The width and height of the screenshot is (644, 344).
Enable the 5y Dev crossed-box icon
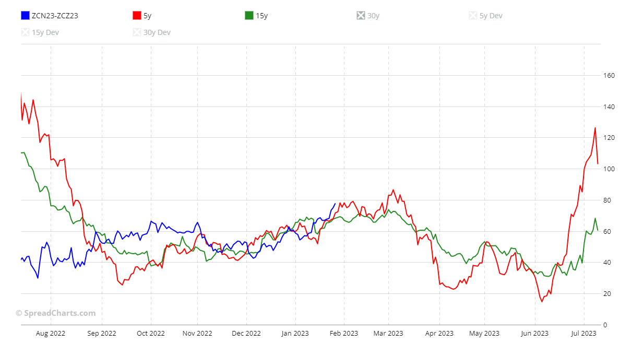pyautogui.click(x=473, y=16)
